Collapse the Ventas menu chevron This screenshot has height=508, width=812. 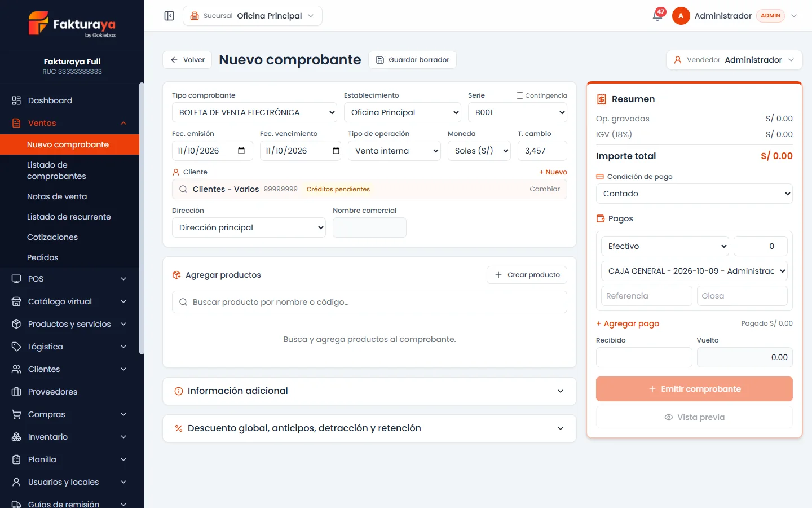[123, 123]
